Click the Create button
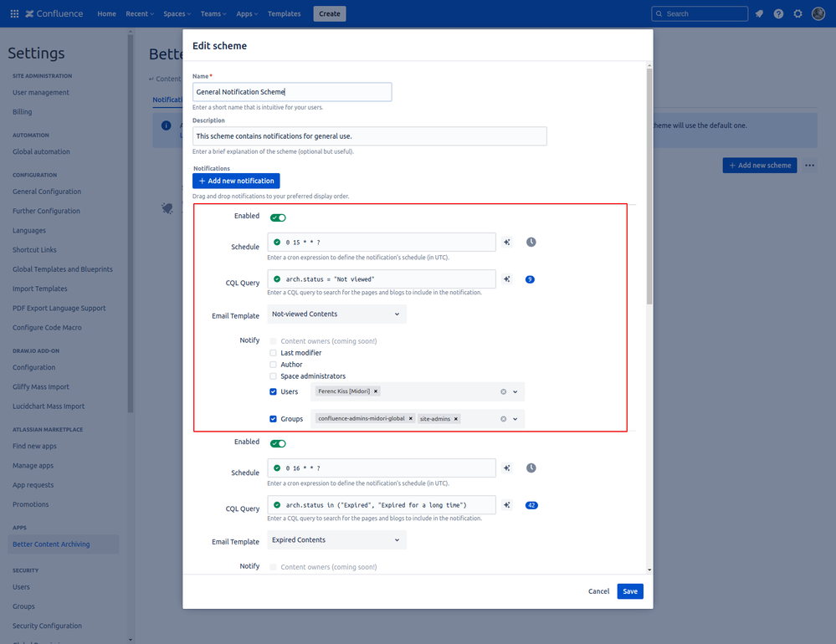 [x=330, y=14]
